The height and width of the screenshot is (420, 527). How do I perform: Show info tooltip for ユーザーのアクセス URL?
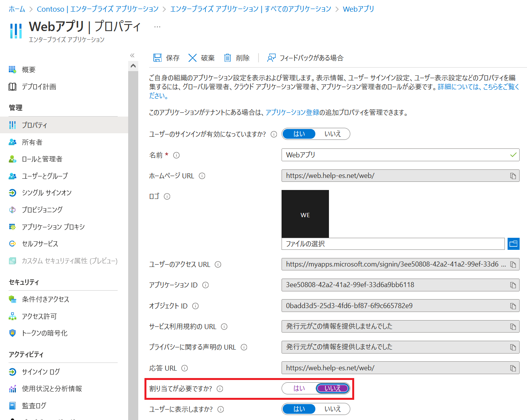(218, 265)
